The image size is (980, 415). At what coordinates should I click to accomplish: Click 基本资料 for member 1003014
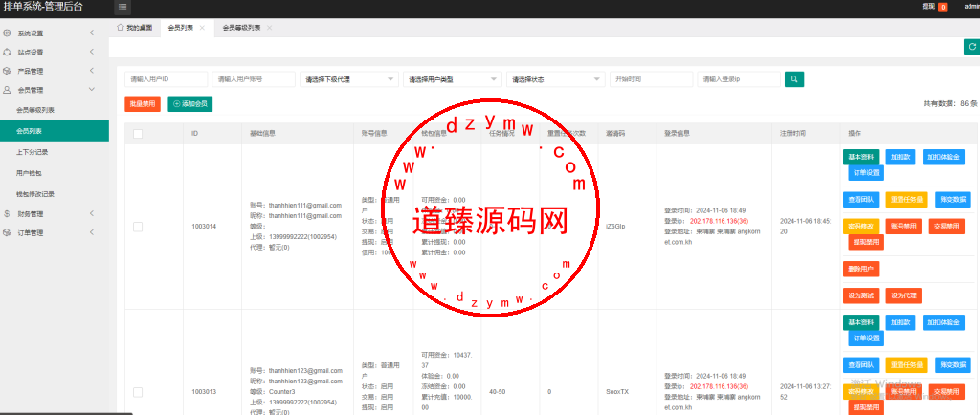860,157
